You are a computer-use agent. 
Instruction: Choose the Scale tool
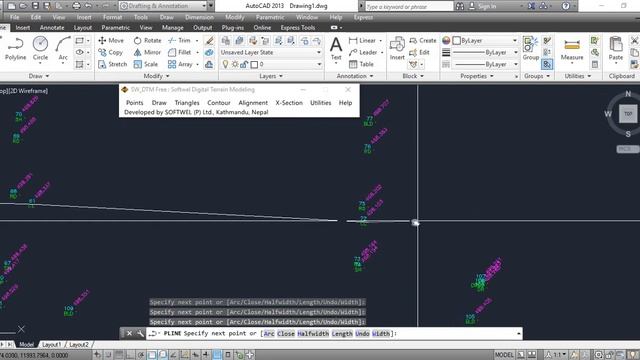pyautogui.click(x=145, y=64)
